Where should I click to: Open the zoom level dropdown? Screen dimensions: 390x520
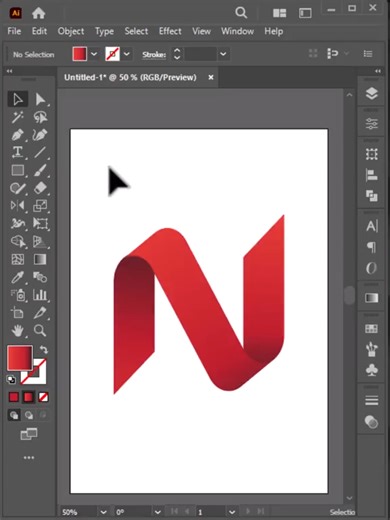point(104,512)
